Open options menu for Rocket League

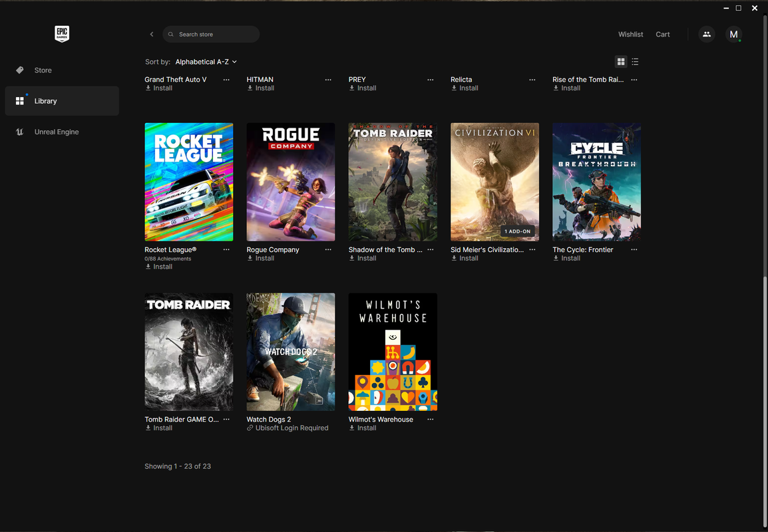coord(226,249)
